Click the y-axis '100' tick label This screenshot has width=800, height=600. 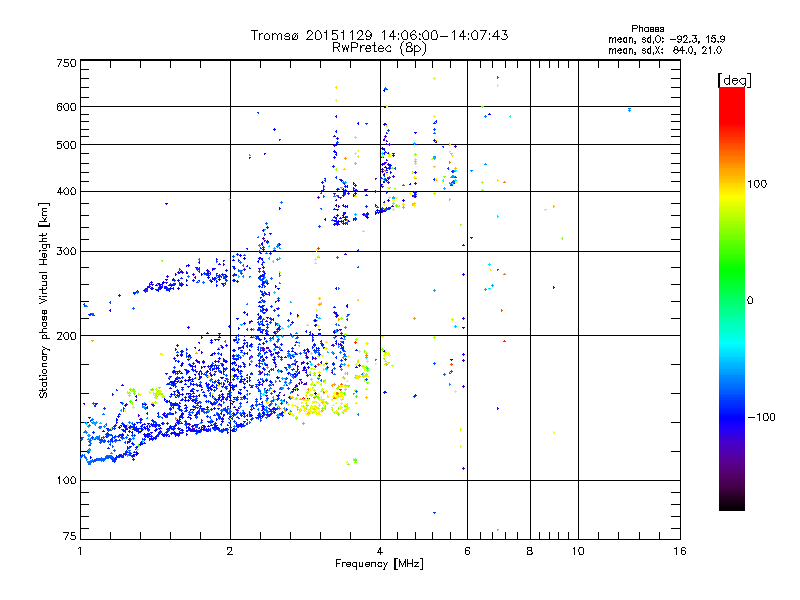click(66, 481)
